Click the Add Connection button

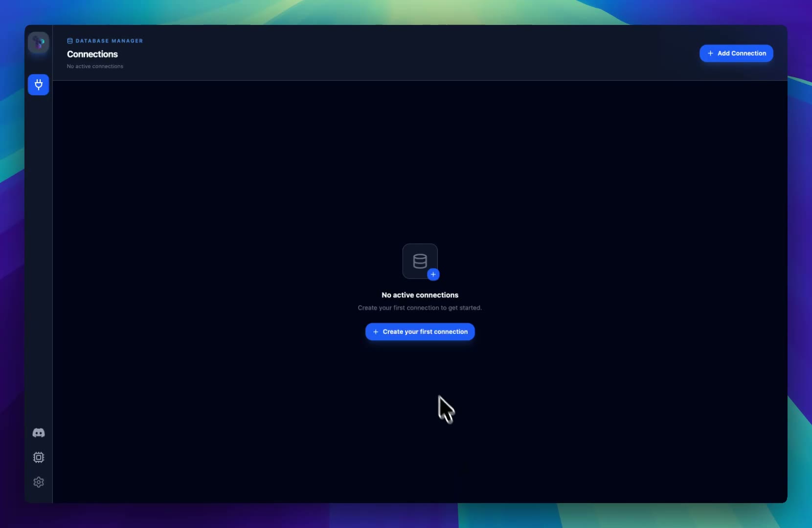point(736,53)
